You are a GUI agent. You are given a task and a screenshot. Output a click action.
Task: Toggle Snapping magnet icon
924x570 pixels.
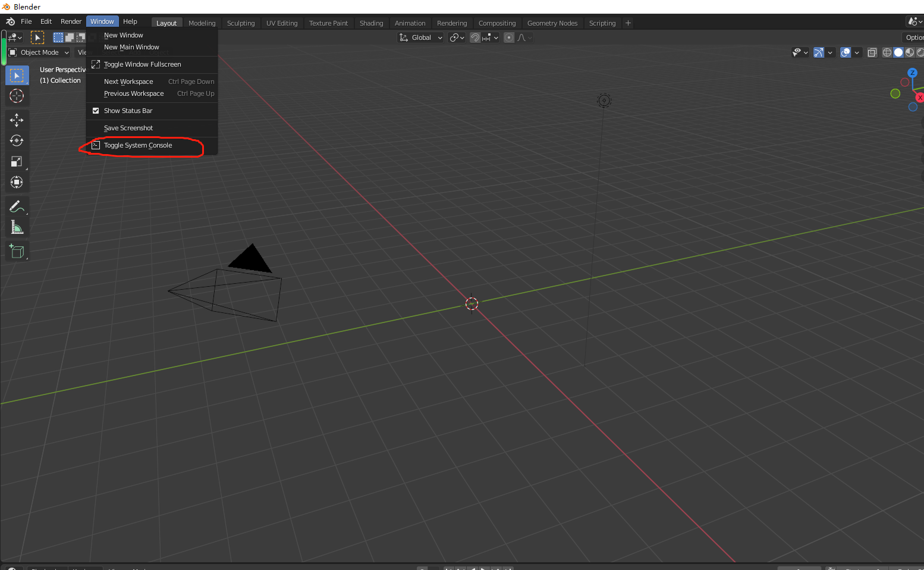475,37
